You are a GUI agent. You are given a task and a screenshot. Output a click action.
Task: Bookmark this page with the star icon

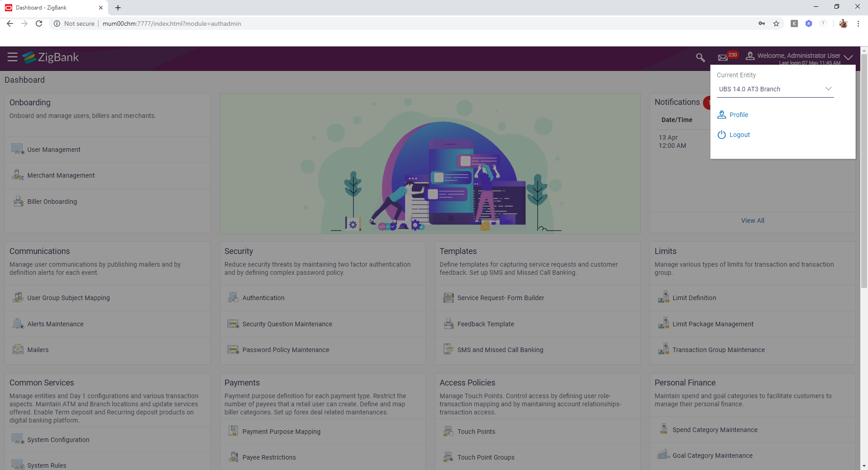(776, 23)
